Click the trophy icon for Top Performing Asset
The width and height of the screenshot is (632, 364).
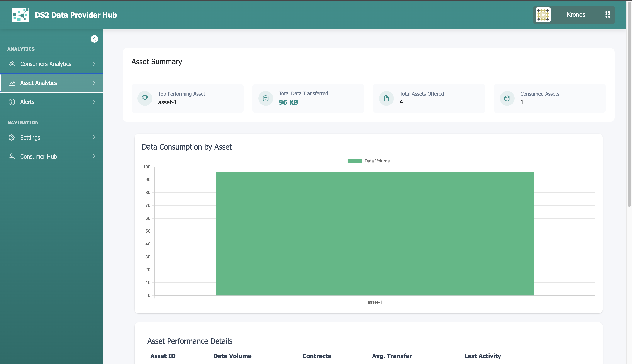[x=145, y=98]
